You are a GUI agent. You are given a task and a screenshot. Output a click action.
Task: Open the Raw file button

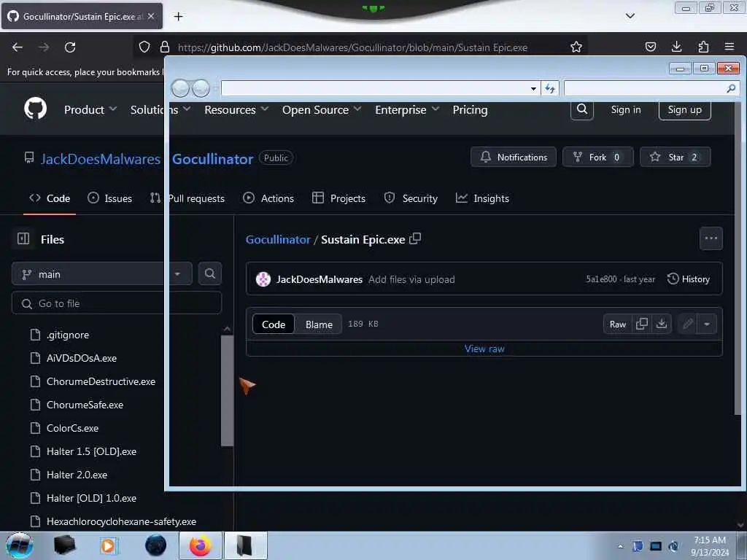[x=617, y=324]
